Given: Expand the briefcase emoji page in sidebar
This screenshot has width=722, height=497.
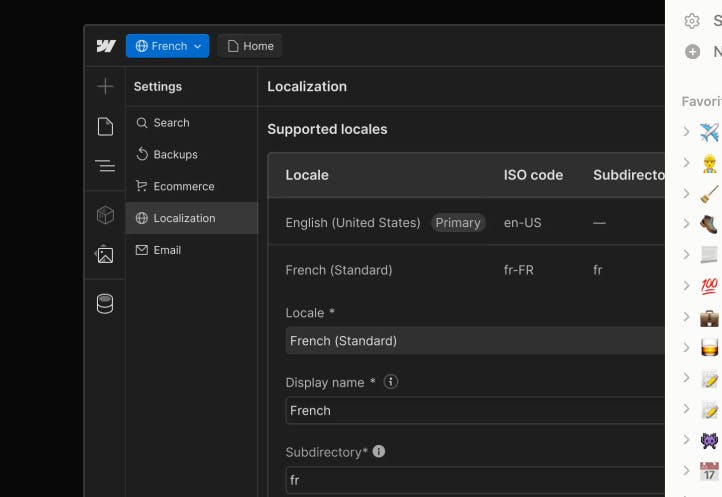Looking at the screenshot, I should tap(687, 317).
